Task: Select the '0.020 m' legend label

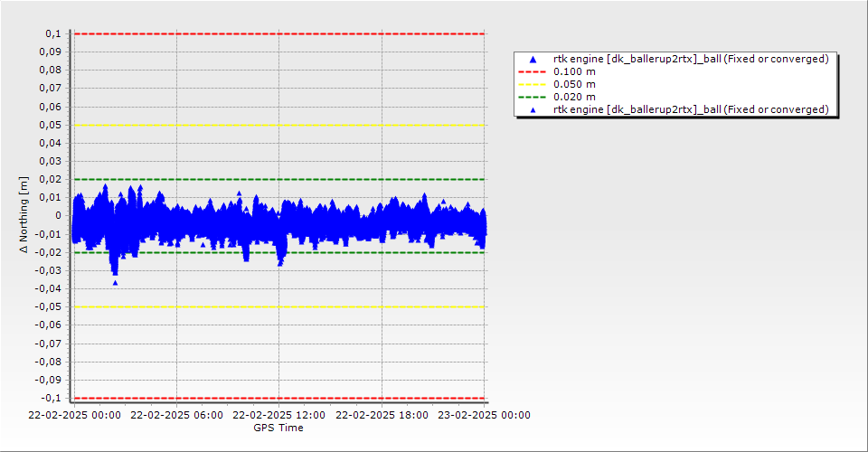Action: click(574, 98)
